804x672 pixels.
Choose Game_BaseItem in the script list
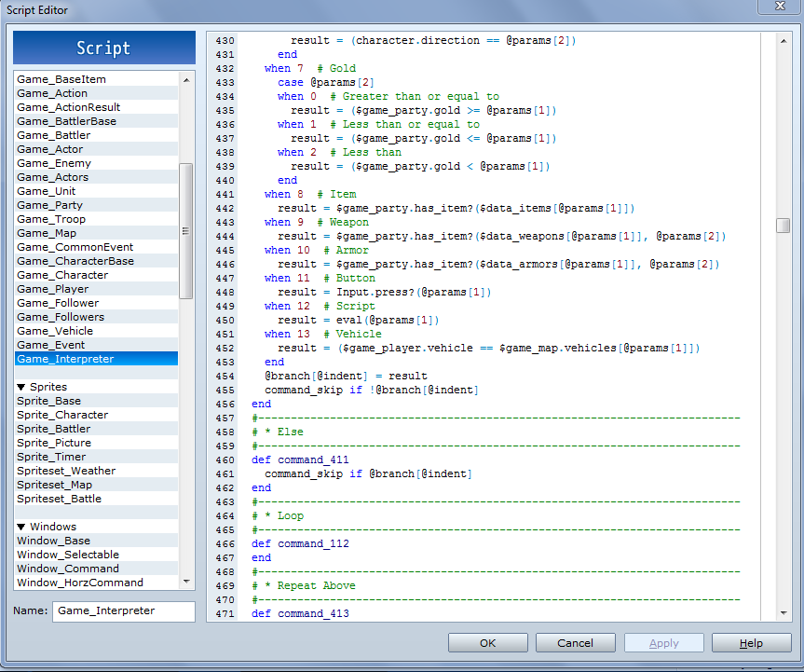click(61, 79)
